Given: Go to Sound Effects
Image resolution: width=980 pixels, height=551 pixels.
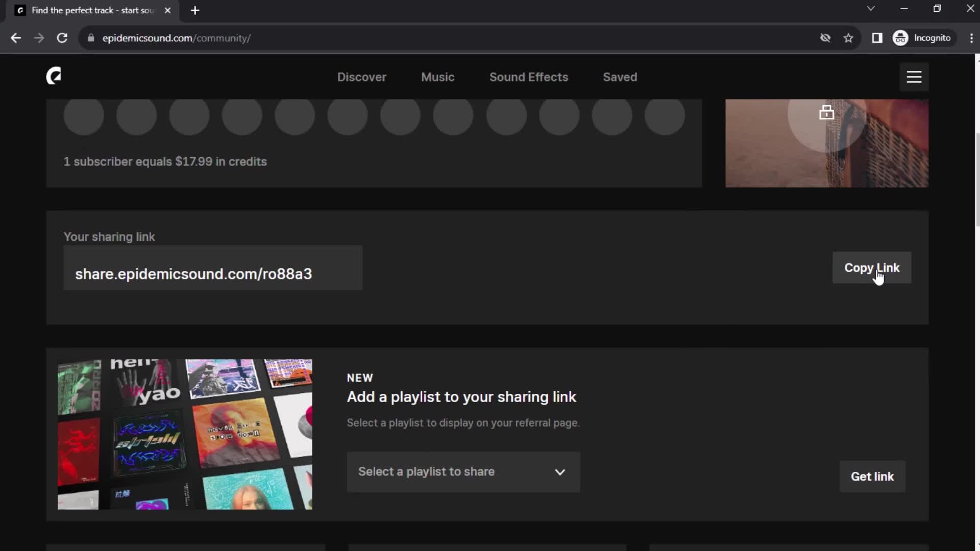Looking at the screenshot, I should point(528,77).
